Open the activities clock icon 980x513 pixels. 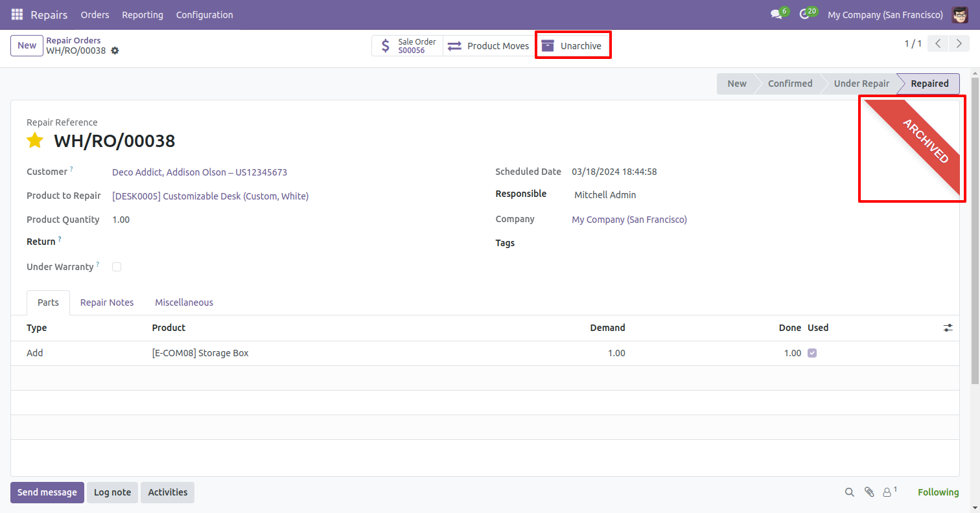[x=804, y=14]
